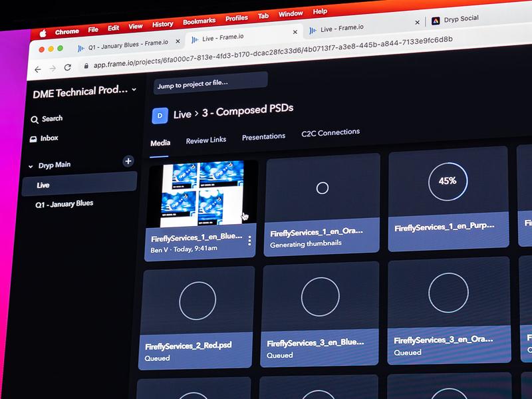Add new project with plus icon

tap(128, 161)
